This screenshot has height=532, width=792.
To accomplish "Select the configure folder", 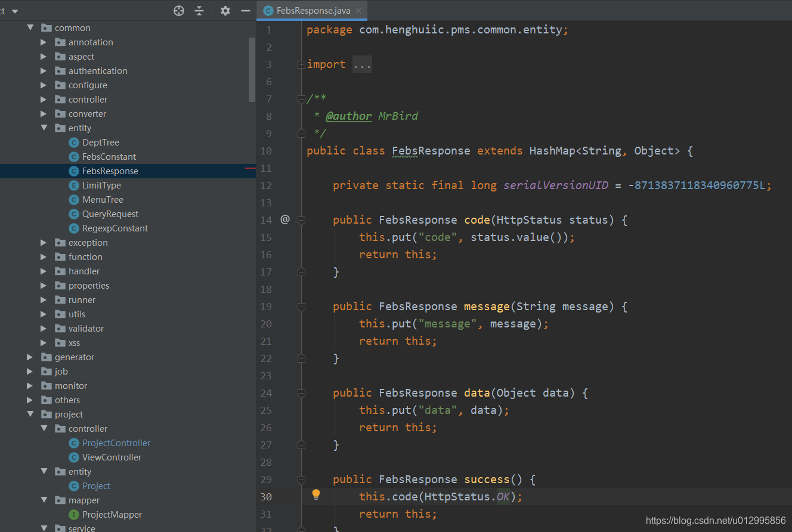I will click(88, 85).
